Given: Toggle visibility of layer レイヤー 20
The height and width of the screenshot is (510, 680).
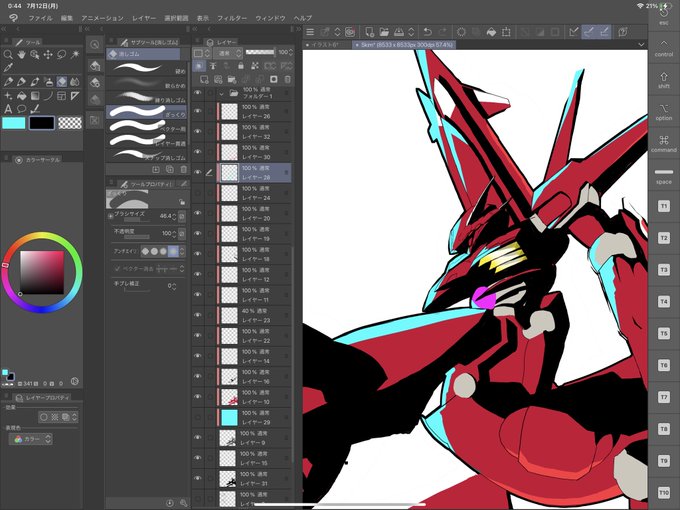Looking at the screenshot, I should click(x=198, y=213).
